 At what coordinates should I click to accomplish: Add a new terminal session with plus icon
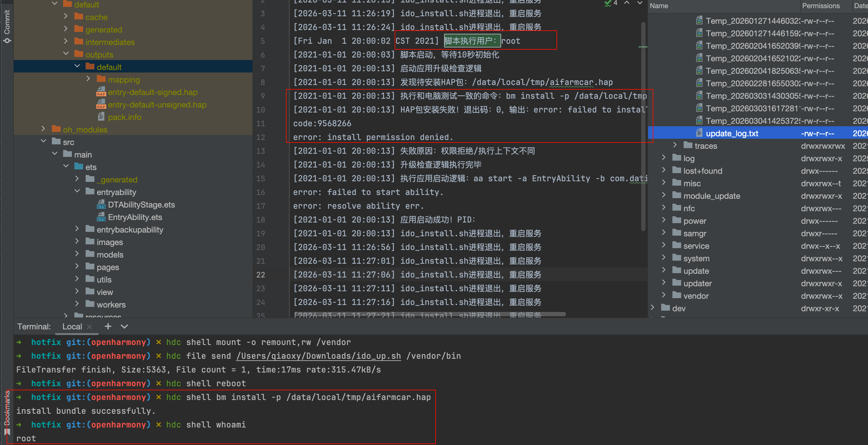[108, 326]
